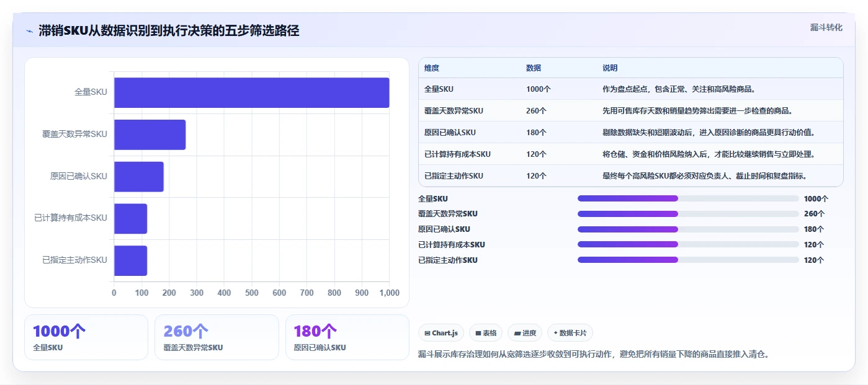
Task: Click the 全量SKU label in the progress list
Action: coord(433,199)
